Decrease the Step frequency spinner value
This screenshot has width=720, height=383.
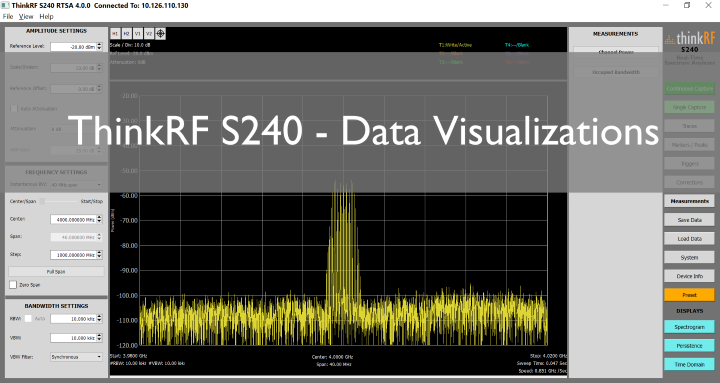pyautogui.click(x=100, y=257)
